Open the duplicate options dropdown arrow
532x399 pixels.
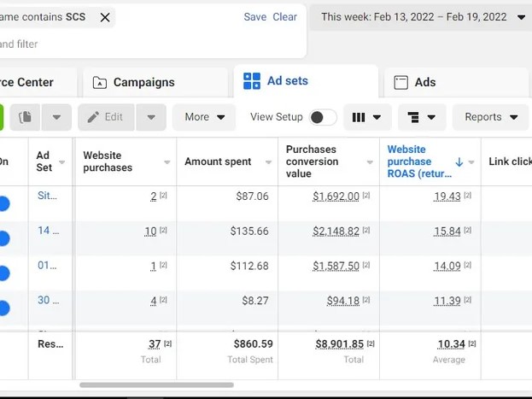point(56,117)
